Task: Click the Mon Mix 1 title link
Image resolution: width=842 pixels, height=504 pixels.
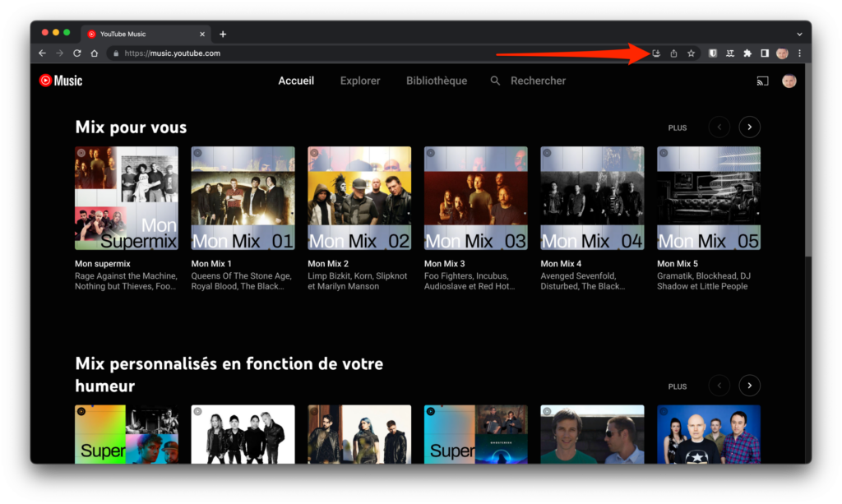Action: coord(211,264)
